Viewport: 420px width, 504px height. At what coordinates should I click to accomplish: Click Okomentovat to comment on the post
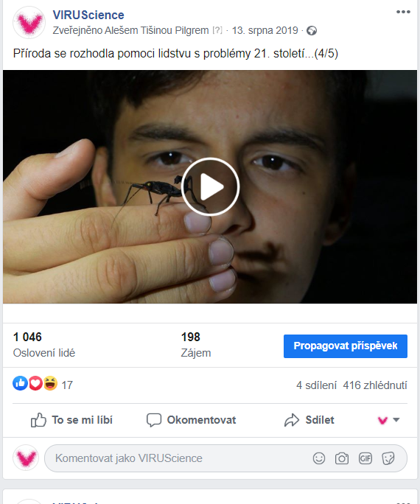(x=191, y=420)
